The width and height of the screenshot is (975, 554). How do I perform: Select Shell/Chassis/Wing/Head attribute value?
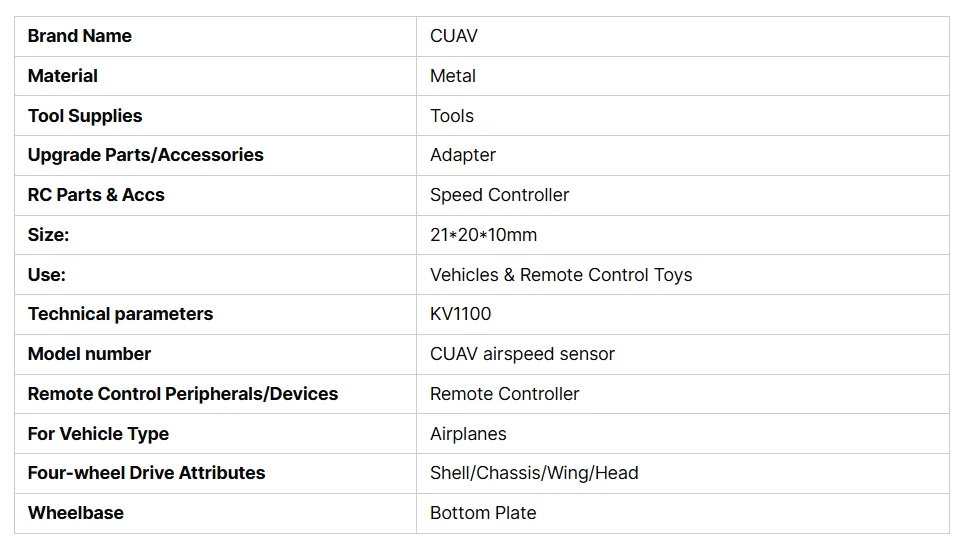point(534,473)
